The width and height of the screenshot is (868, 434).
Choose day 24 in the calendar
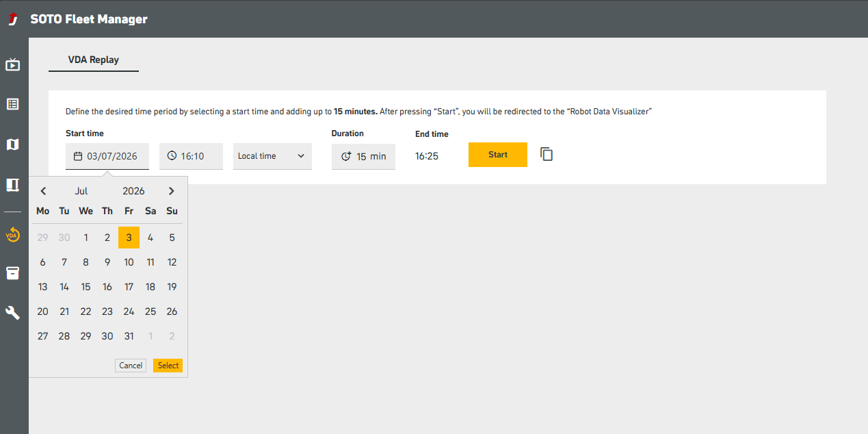129,311
